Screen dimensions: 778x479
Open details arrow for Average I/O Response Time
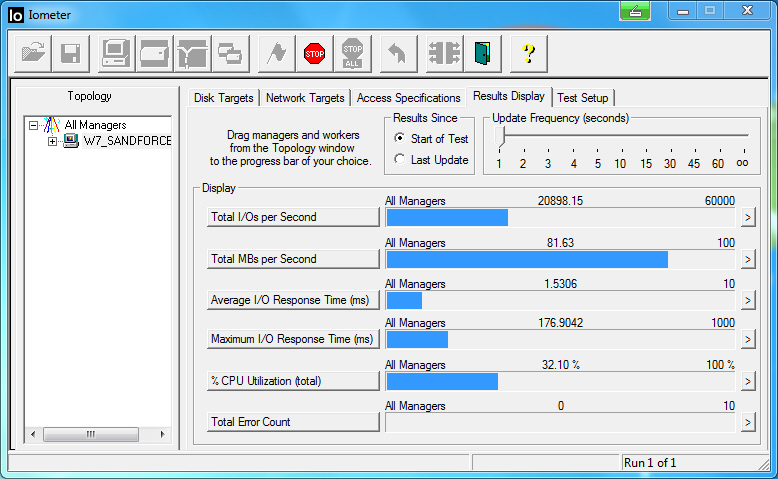pos(748,300)
